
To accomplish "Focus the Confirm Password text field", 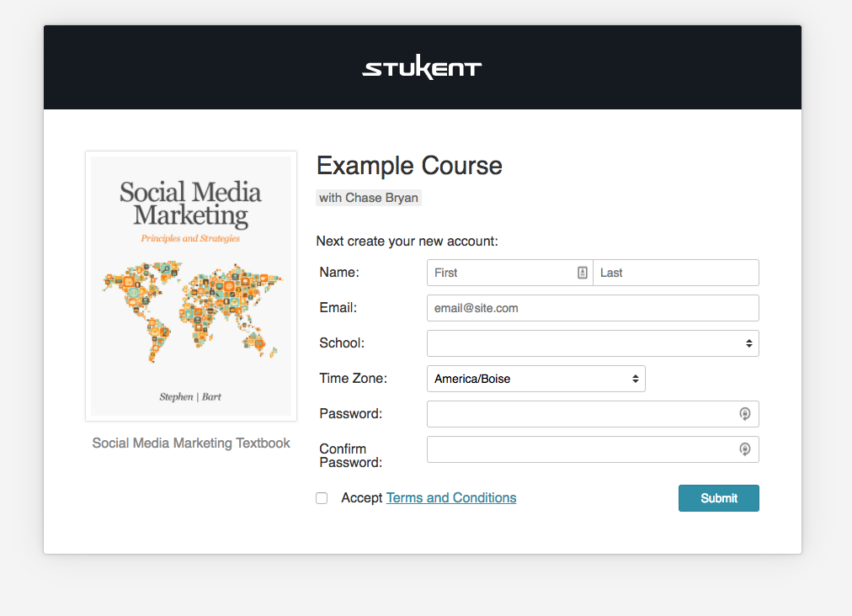I will pos(581,449).
